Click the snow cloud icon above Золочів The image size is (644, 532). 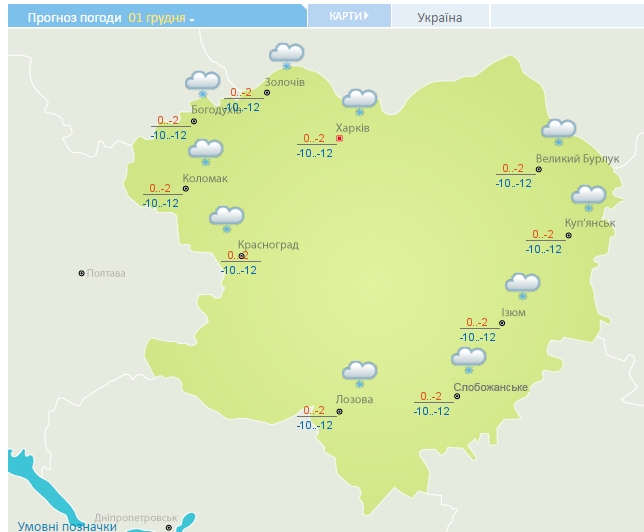click(x=287, y=56)
